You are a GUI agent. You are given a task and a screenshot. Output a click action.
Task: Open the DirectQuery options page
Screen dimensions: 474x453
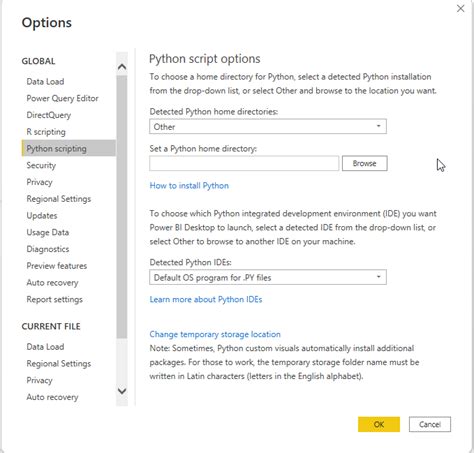[x=49, y=115]
